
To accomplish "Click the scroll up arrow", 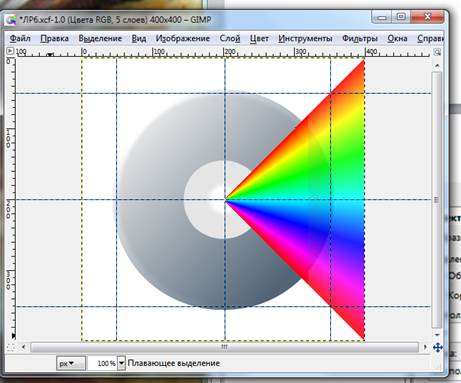I will 437,65.
